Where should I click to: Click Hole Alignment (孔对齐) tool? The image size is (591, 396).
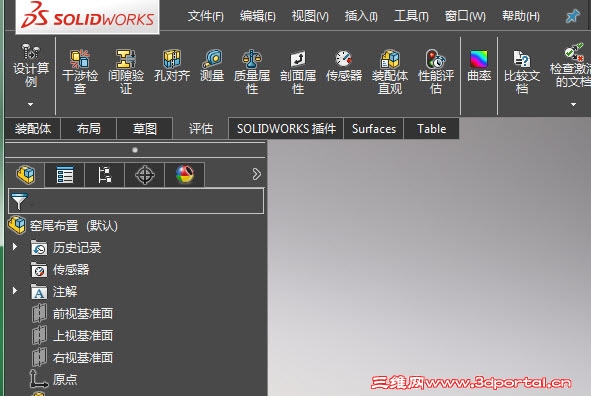click(x=172, y=66)
